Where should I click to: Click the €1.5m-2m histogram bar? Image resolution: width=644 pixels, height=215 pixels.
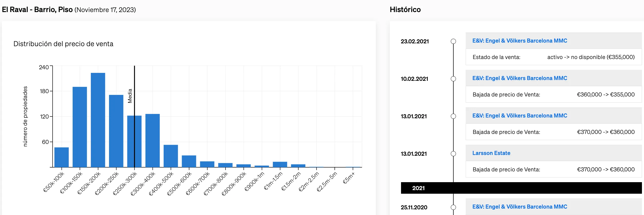pos(298,166)
